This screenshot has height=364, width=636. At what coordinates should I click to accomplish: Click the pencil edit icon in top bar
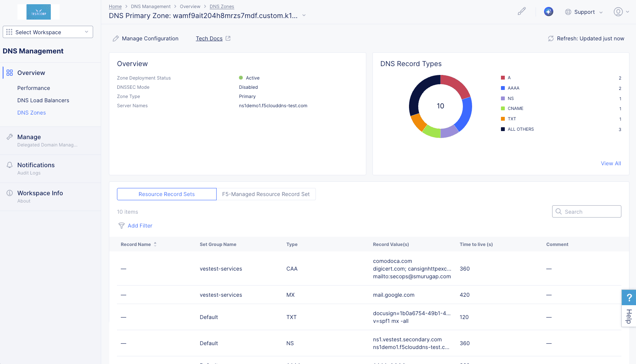point(522,11)
